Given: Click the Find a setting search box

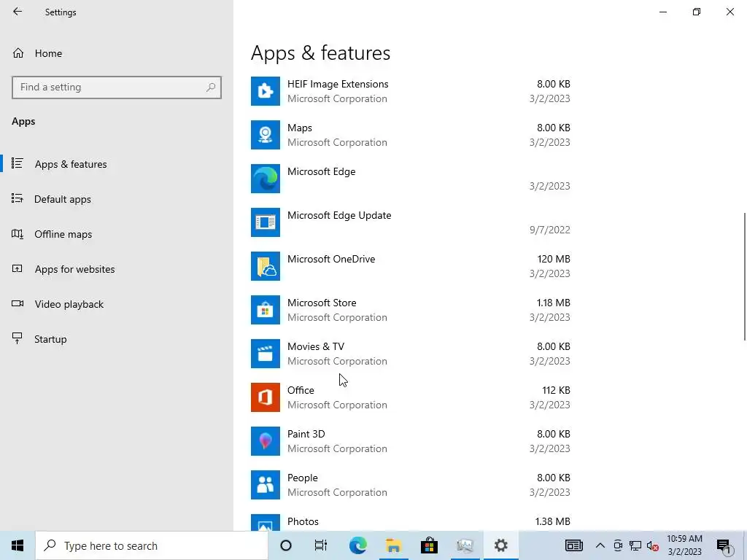Looking at the screenshot, I should 117,87.
